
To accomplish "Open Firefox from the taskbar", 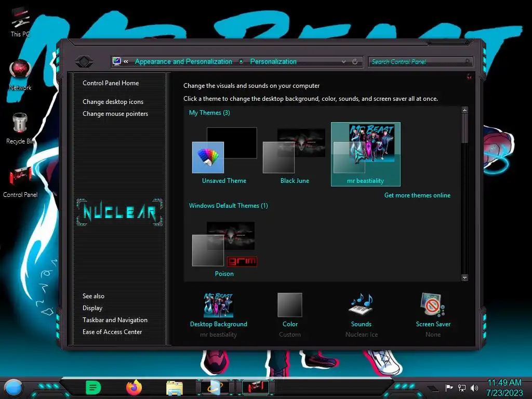I will (x=134, y=388).
